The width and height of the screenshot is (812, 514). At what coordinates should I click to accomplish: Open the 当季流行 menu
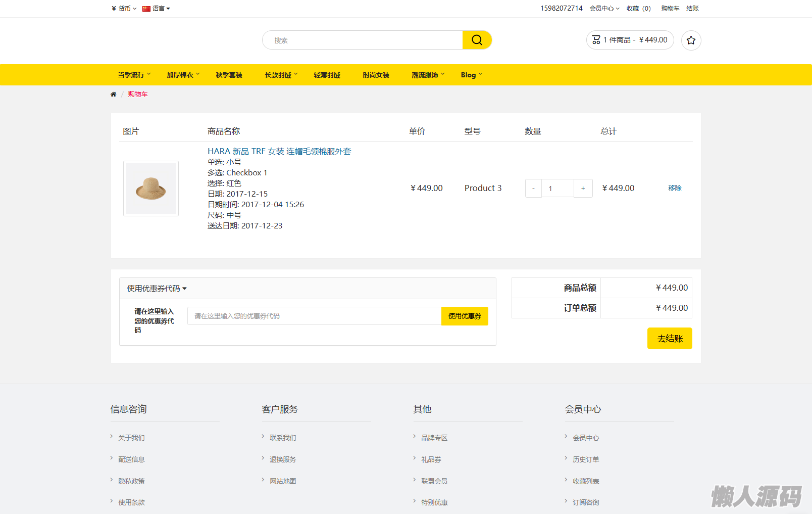pos(134,75)
